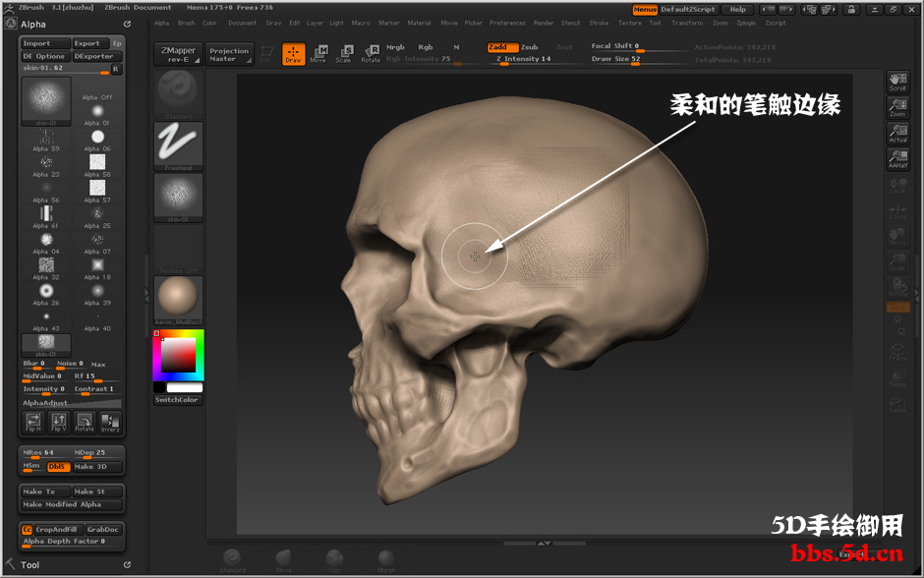Adjust the Draw Size slider
Viewport: 924px width, 578px height.
pyautogui.click(x=639, y=60)
